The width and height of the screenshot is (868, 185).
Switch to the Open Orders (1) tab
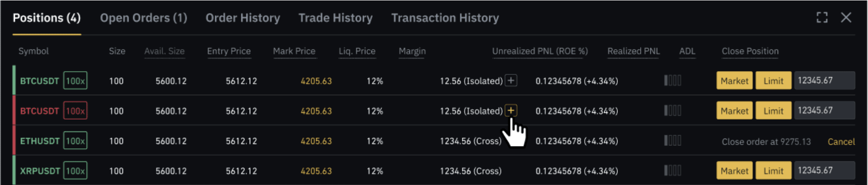coord(144,18)
